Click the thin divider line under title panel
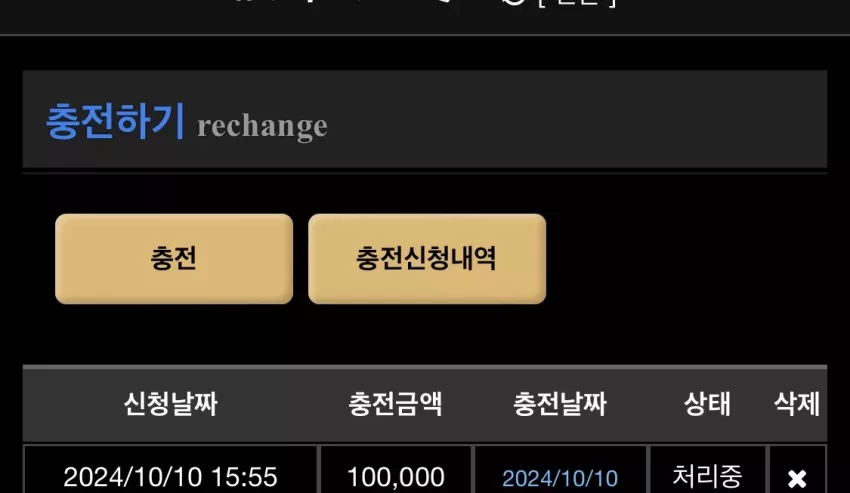This screenshot has height=493, width=850. pyautogui.click(x=425, y=173)
